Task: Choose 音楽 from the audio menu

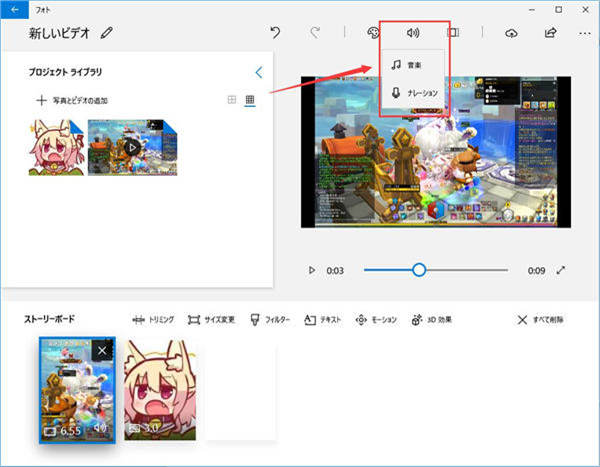Action: (413, 65)
